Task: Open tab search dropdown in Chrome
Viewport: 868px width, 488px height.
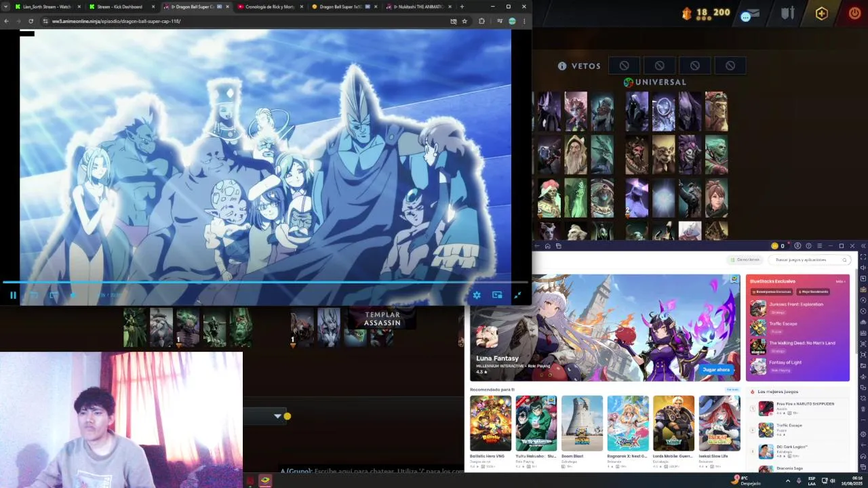Action: tap(6, 7)
